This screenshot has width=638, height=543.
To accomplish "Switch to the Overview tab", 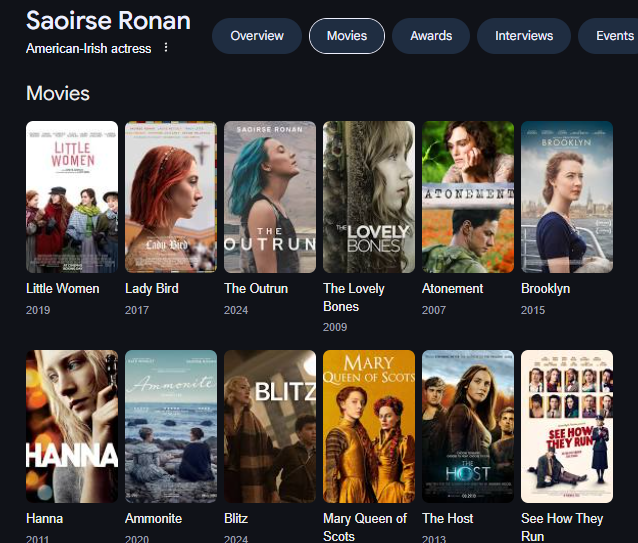I will pos(257,36).
